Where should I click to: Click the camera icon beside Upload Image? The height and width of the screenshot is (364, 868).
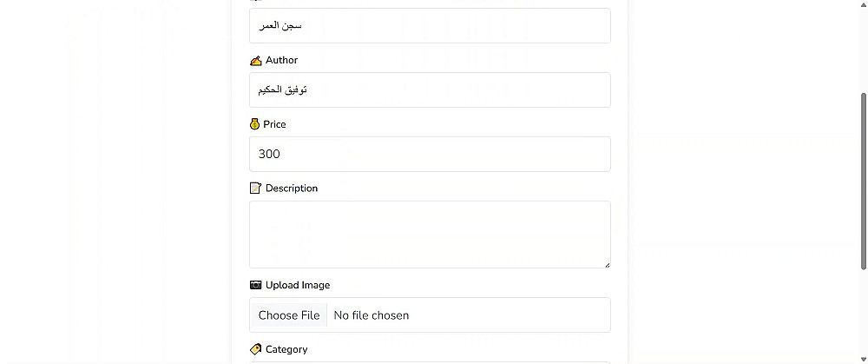point(255,285)
